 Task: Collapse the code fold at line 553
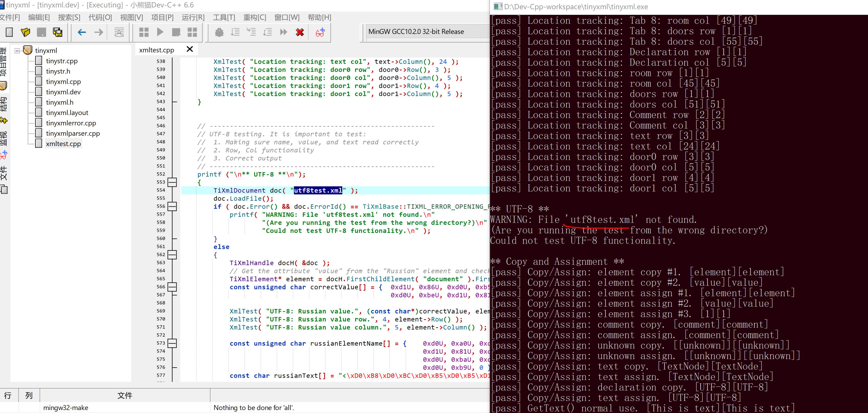coord(172,182)
